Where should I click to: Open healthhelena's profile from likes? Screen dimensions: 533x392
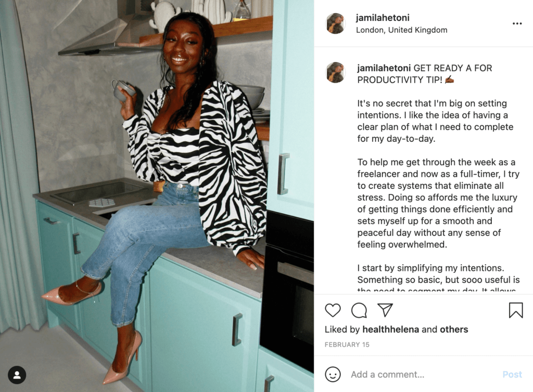pyautogui.click(x=390, y=329)
